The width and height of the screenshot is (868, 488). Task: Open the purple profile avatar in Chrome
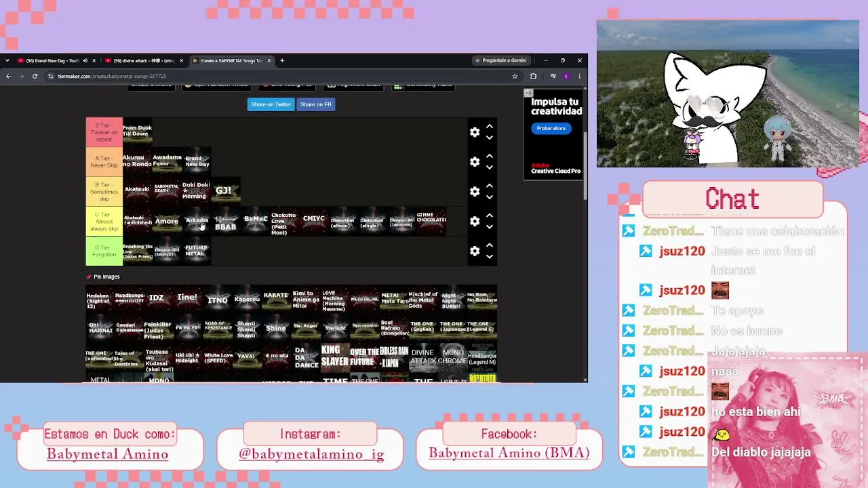566,76
